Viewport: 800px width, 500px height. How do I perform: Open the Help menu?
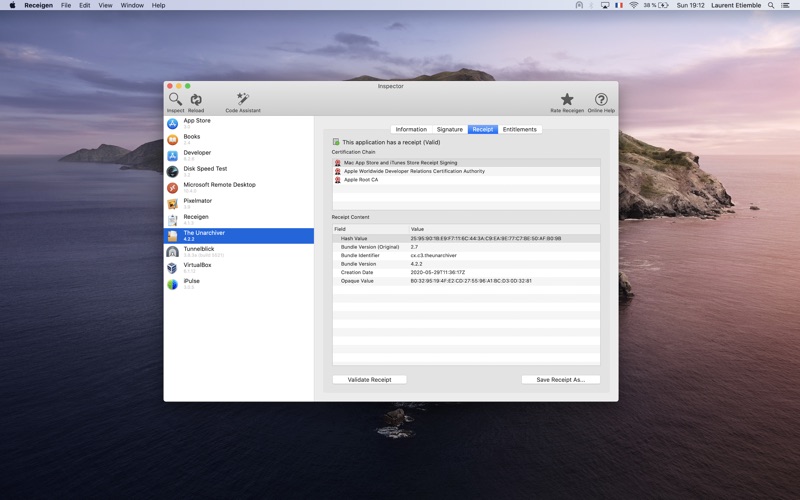[x=158, y=5]
